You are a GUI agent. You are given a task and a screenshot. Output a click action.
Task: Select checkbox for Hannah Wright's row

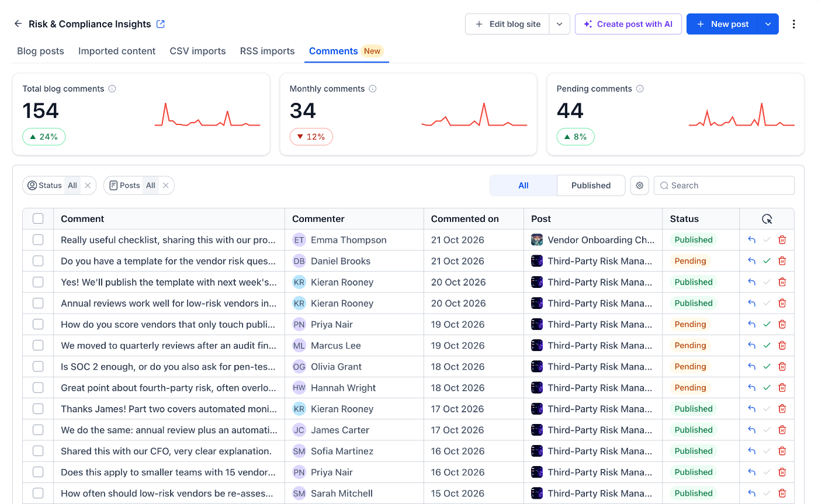point(38,388)
